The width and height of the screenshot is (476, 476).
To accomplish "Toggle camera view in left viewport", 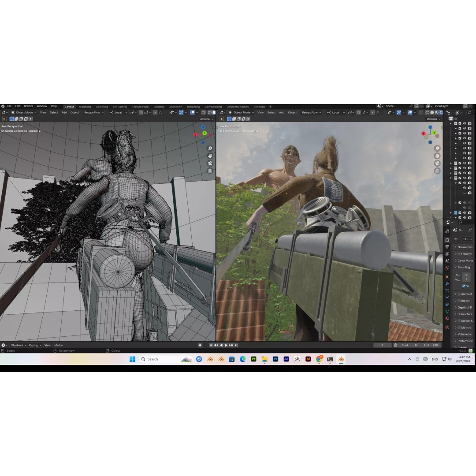I will coord(210,164).
